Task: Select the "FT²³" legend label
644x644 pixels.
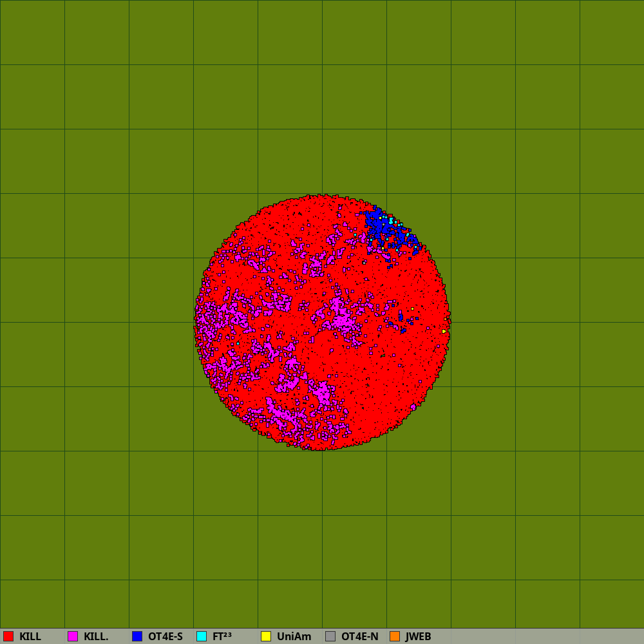Action: [x=222, y=637]
